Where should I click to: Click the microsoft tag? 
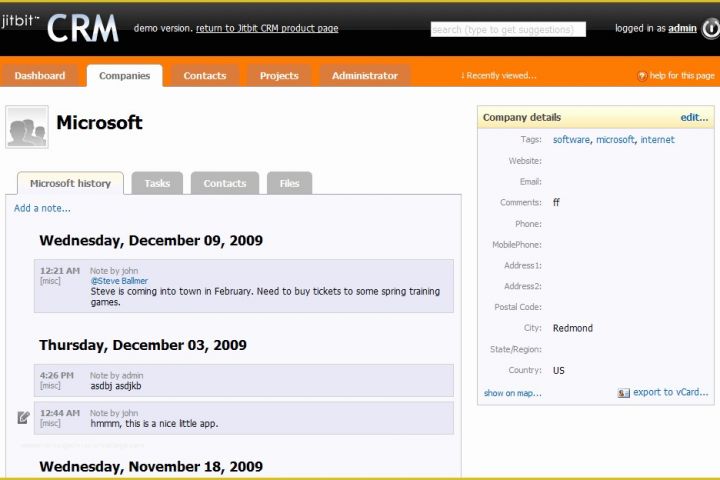tap(615, 140)
